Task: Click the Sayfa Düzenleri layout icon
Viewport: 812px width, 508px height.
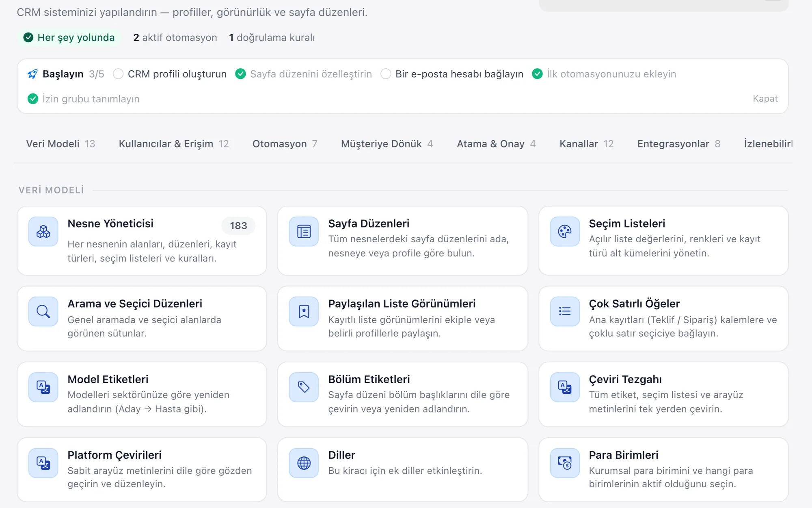Action: 304,232
